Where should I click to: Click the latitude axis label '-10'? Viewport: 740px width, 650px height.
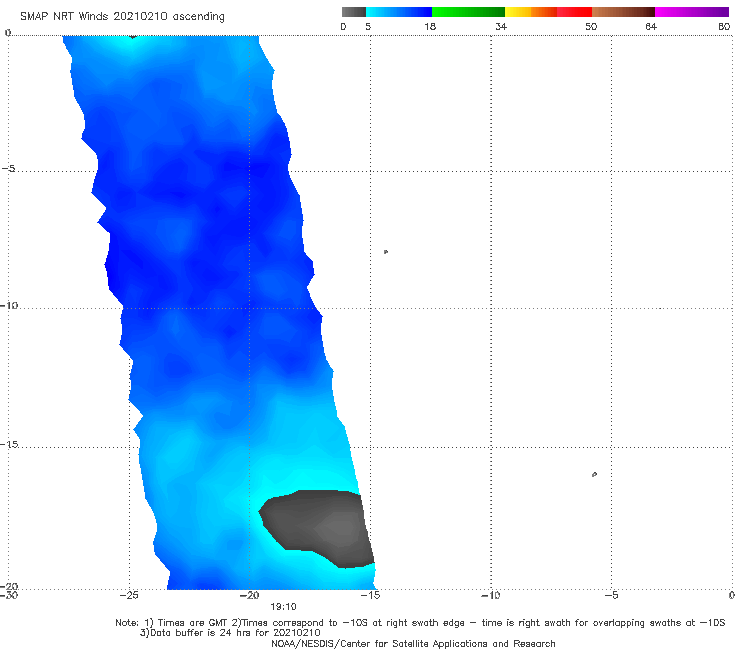coord(9,305)
